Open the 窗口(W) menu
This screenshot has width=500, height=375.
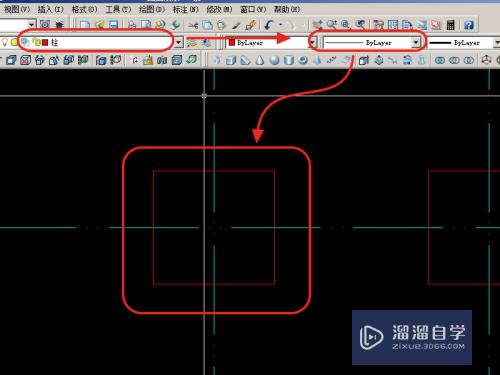click(253, 9)
